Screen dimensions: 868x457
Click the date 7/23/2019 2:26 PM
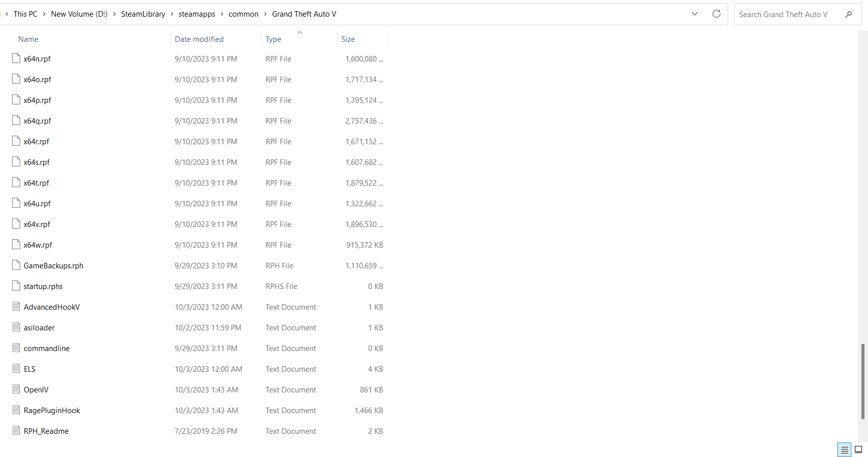coord(206,431)
